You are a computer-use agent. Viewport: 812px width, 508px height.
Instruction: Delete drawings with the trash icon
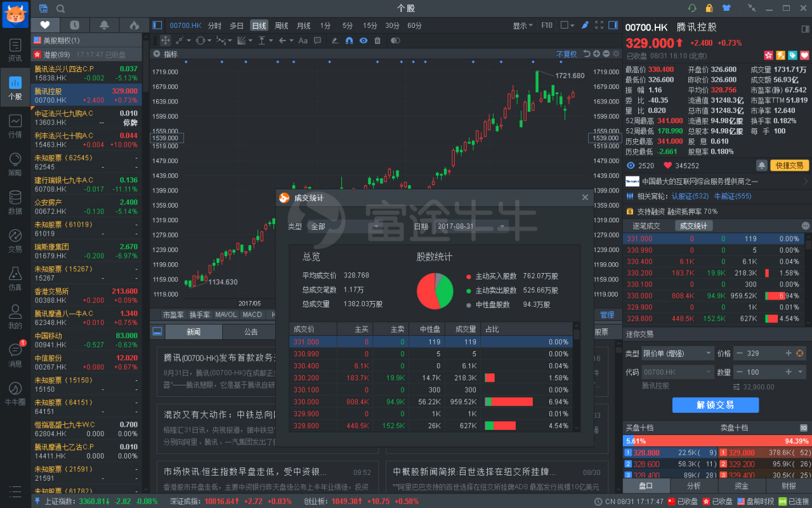377,41
